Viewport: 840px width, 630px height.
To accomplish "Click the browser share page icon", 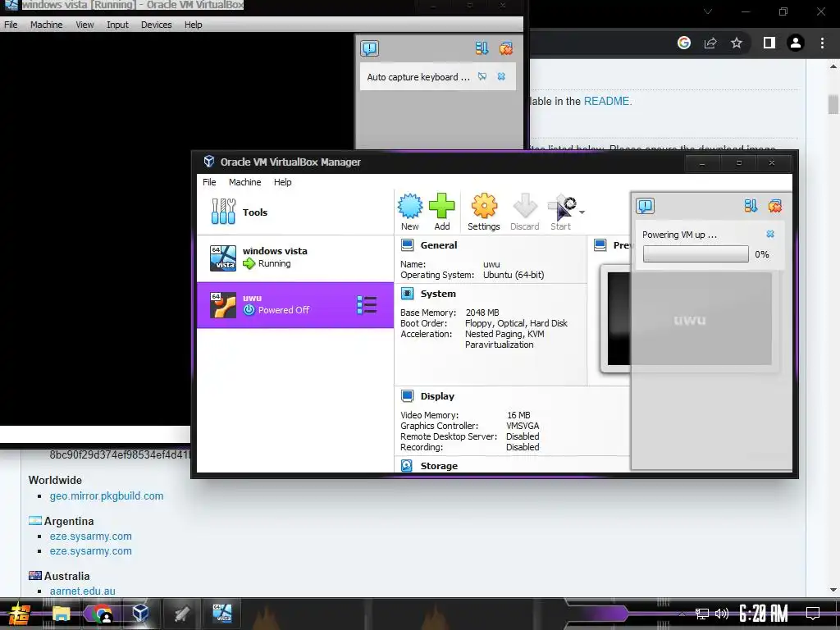I will point(710,43).
